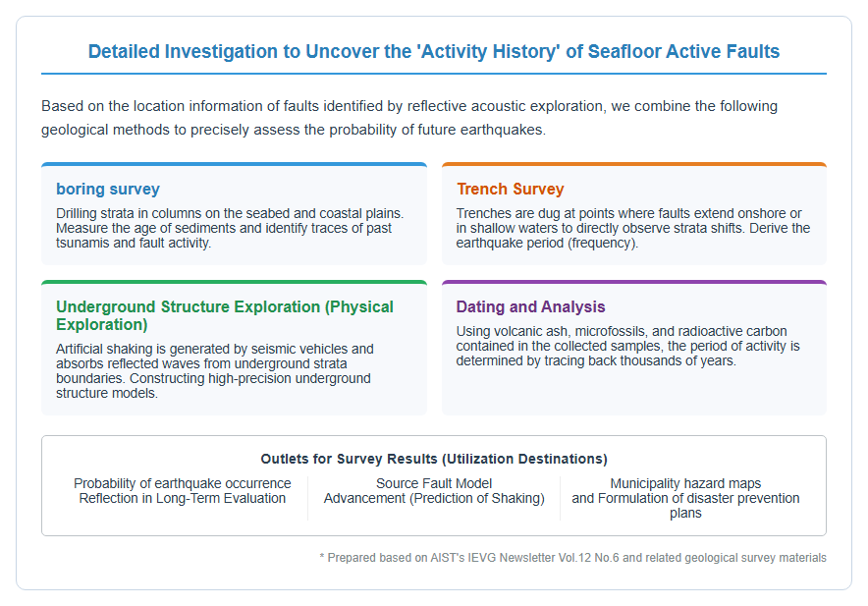
Task: Click the boring survey description about drilling strata
Action: pos(230,228)
